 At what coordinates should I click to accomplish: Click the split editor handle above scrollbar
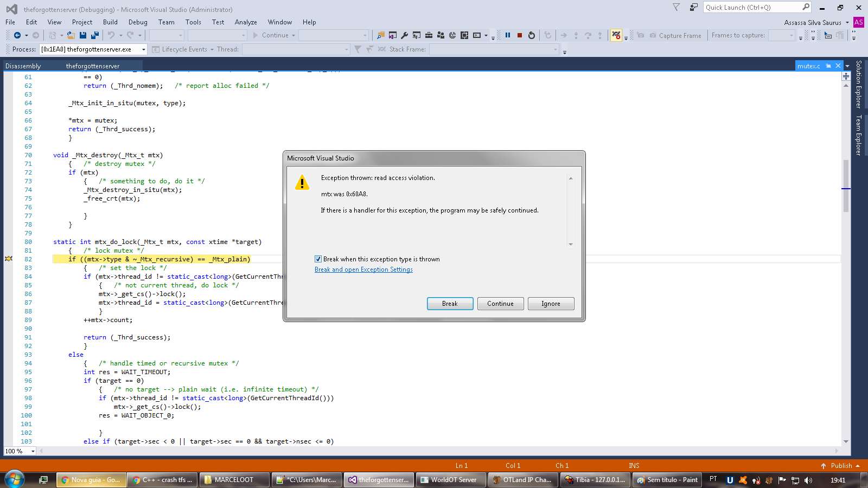coord(846,76)
